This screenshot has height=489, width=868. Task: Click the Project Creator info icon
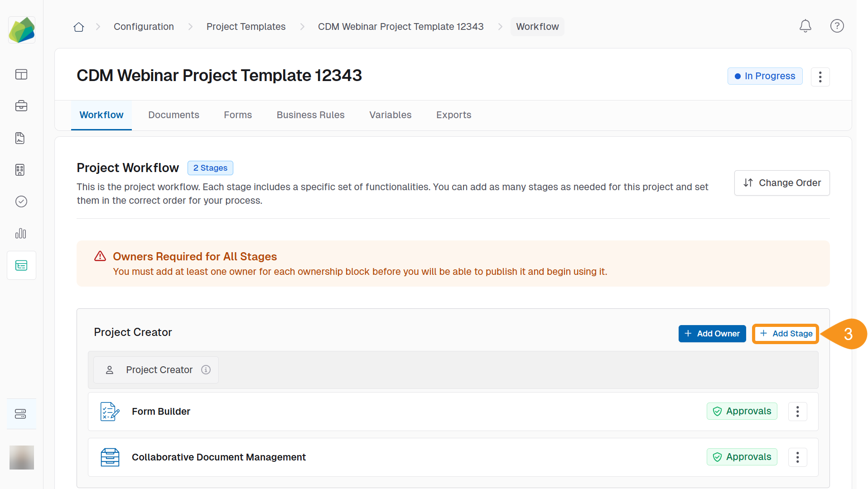coord(206,370)
